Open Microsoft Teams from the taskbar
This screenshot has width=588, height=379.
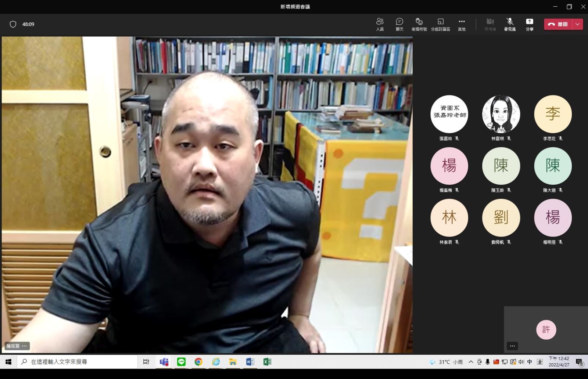click(x=164, y=362)
